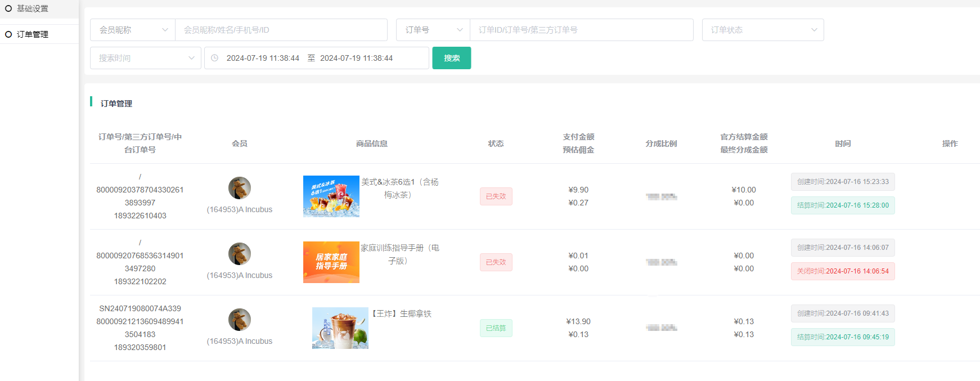
Task: Click member avatar in order 189320359801 row
Action: click(x=240, y=320)
